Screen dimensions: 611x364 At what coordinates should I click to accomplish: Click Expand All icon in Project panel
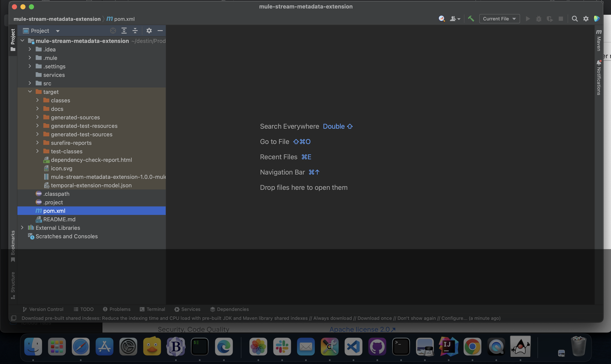click(124, 31)
